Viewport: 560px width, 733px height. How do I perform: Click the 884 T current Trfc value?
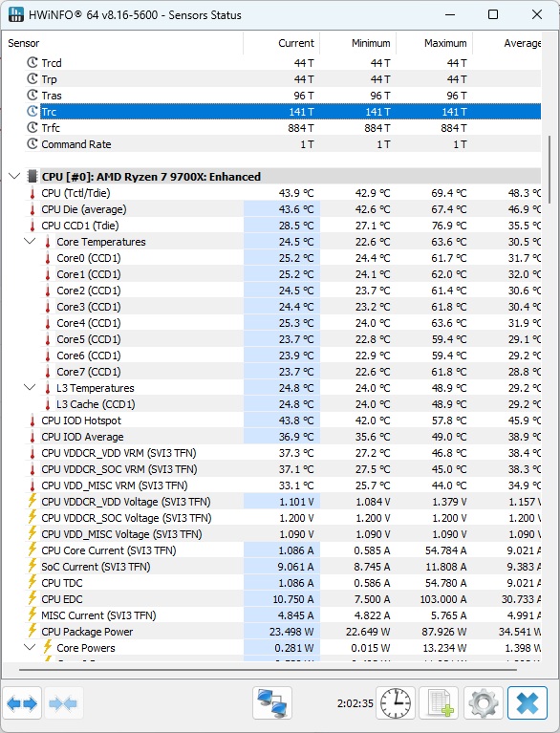pos(301,128)
